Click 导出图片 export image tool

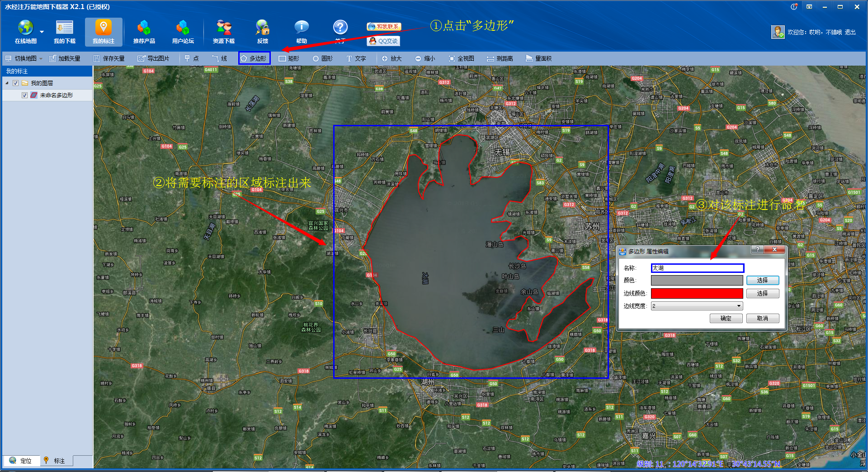(x=153, y=58)
